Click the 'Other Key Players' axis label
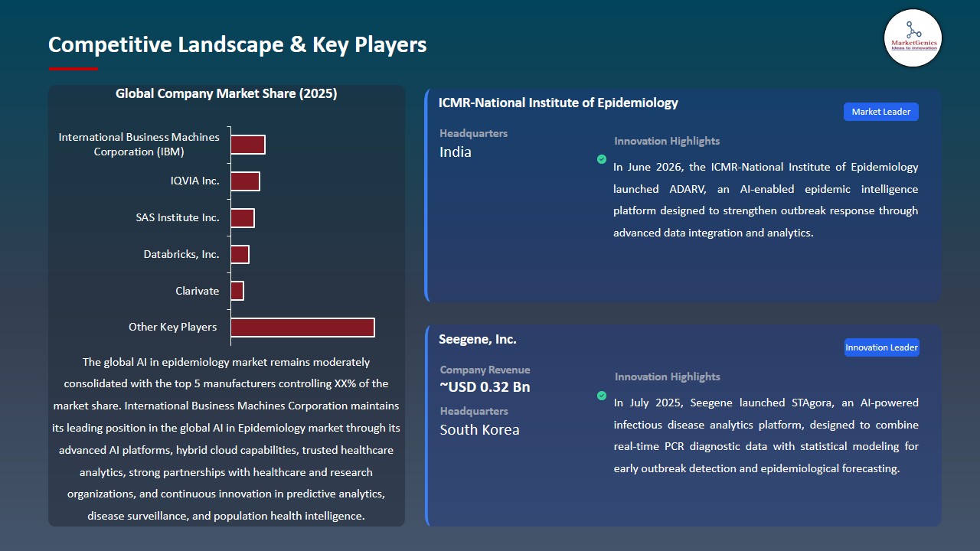980x551 pixels. pos(173,328)
